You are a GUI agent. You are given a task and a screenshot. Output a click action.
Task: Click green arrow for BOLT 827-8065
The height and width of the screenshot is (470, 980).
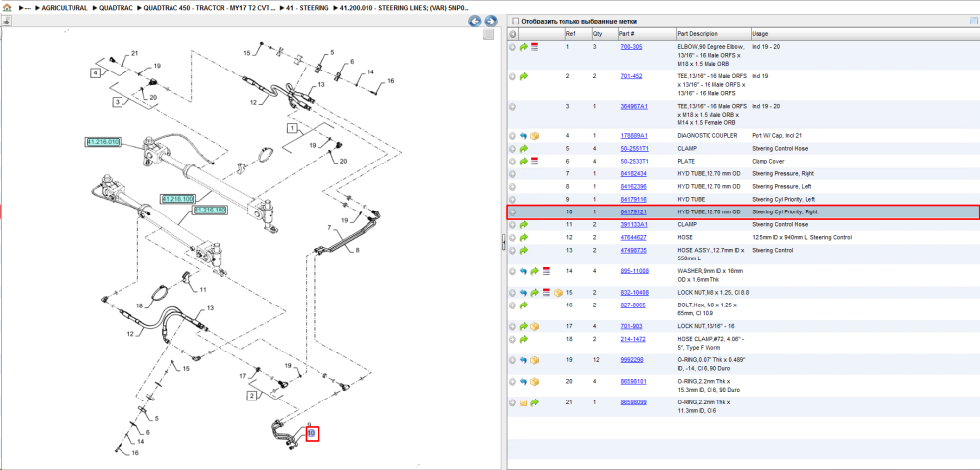(523, 305)
